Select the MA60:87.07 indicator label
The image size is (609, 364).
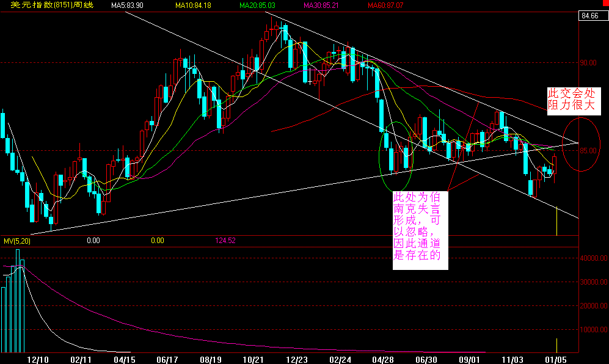tap(385, 5)
